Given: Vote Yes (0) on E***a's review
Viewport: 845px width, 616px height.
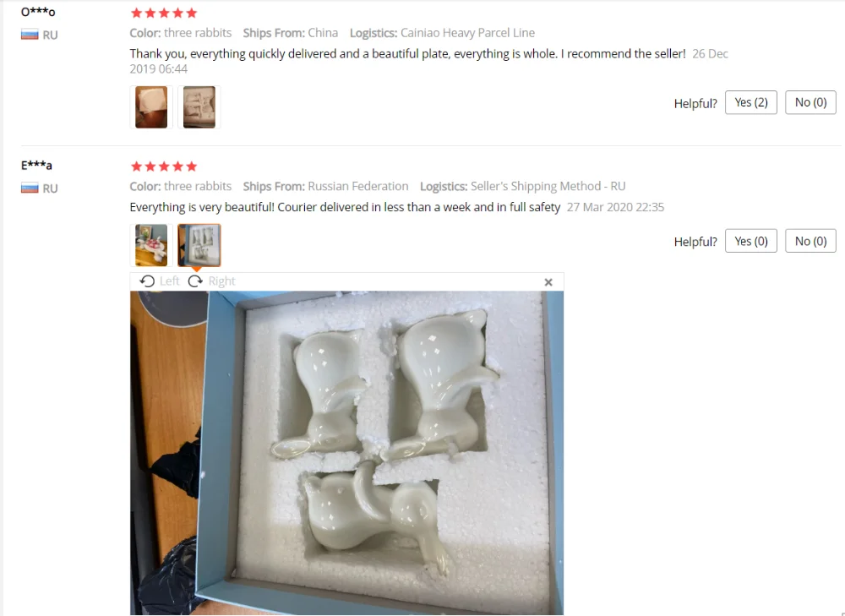Looking at the screenshot, I should (x=750, y=241).
